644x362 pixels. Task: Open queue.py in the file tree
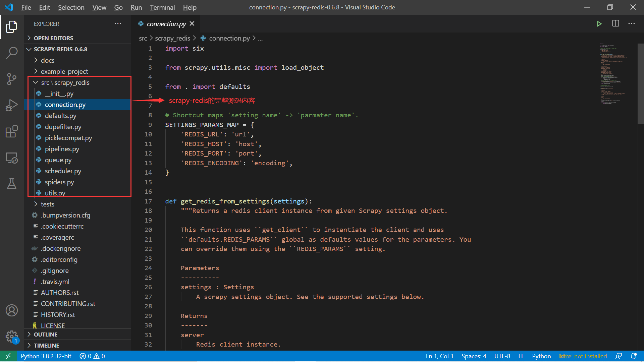point(77,160)
